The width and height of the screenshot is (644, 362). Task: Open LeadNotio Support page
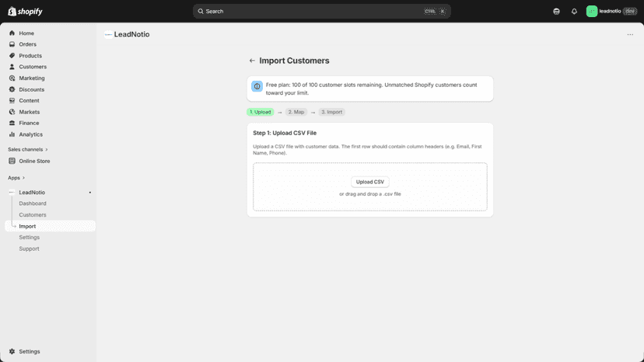pos(29,249)
